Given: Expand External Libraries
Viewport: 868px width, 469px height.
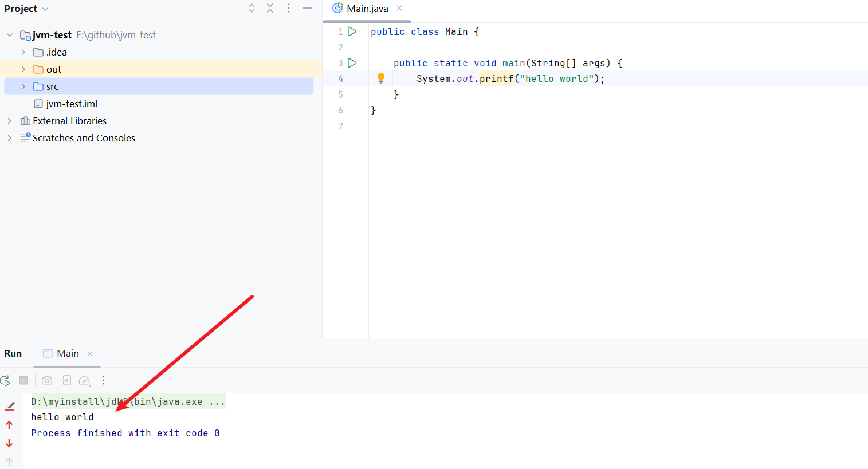Looking at the screenshot, I should tap(9, 121).
